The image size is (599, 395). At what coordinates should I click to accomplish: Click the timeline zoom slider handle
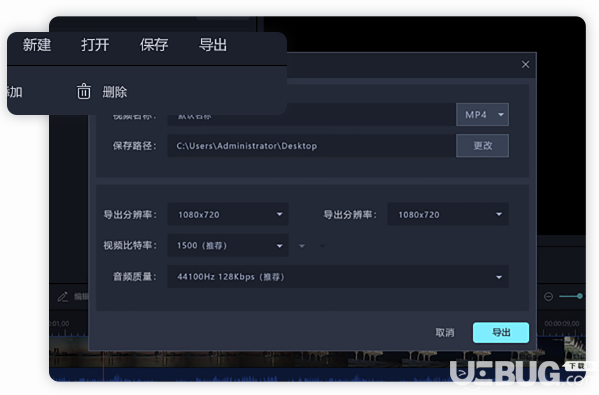[x=580, y=296]
